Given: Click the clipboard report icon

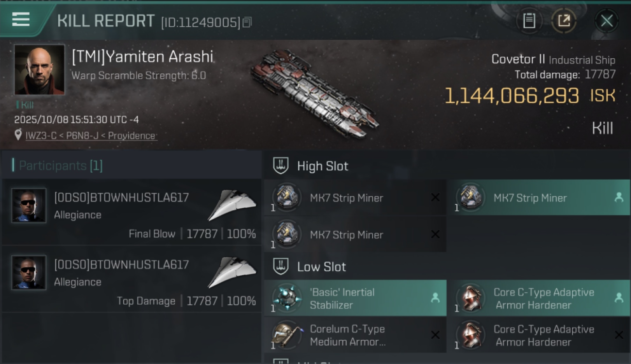Looking at the screenshot, I should click(x=529, y=21).
